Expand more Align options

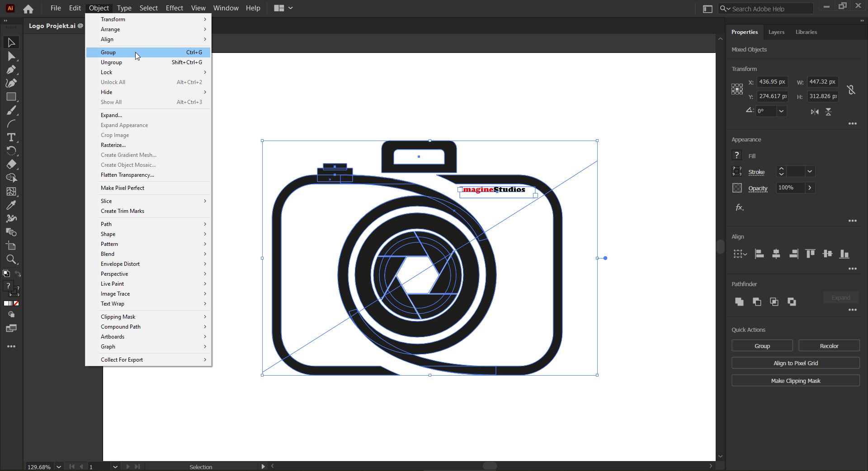853,269
